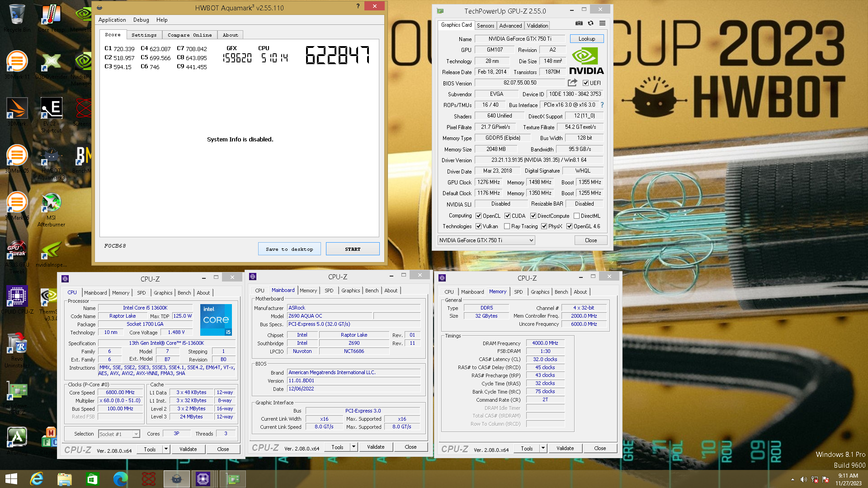The width and height of the screenshot is (868, 488).
Task: Open the EVC2 Shortcut desktop icon
Action: 51,115
